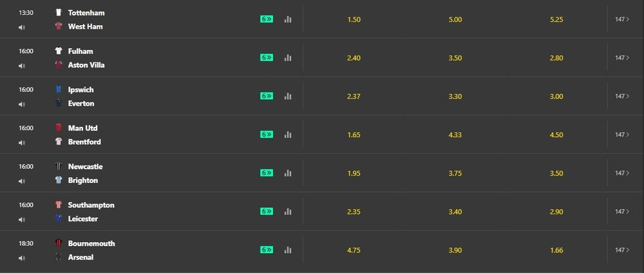Click the Bournemouth striped kit icon
This screenshot has height=273, width=644.
pos(59,243)
